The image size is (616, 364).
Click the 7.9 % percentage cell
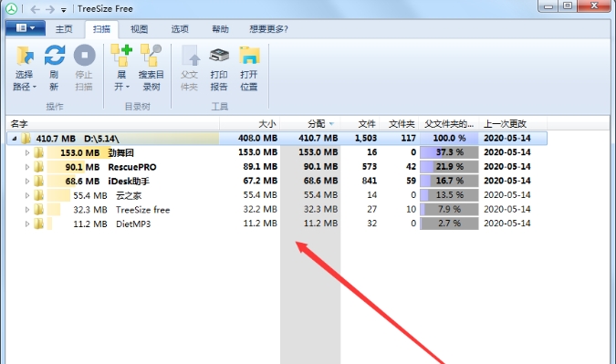point(449,209)
